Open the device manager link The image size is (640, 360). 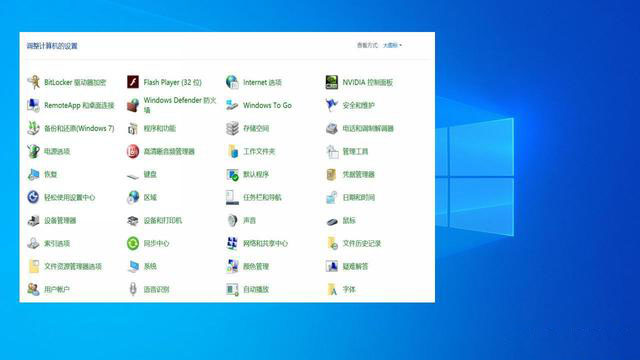(60, 220)
